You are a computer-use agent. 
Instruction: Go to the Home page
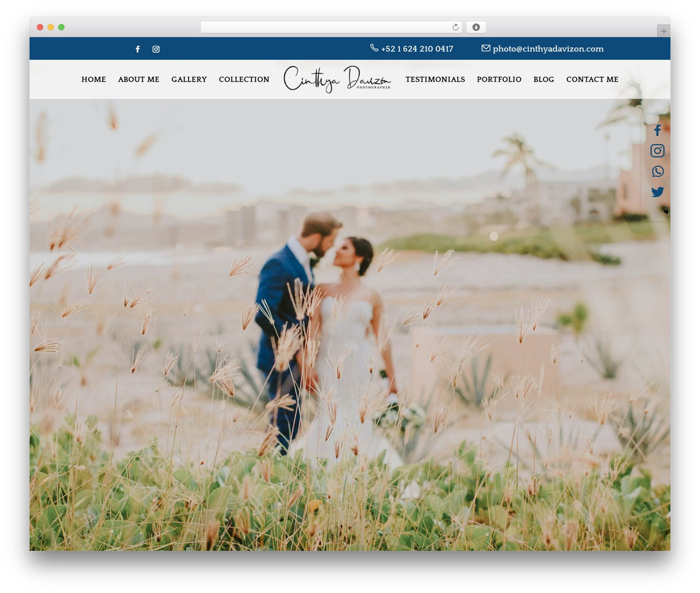pyautogui.click(x=94, y=79)
